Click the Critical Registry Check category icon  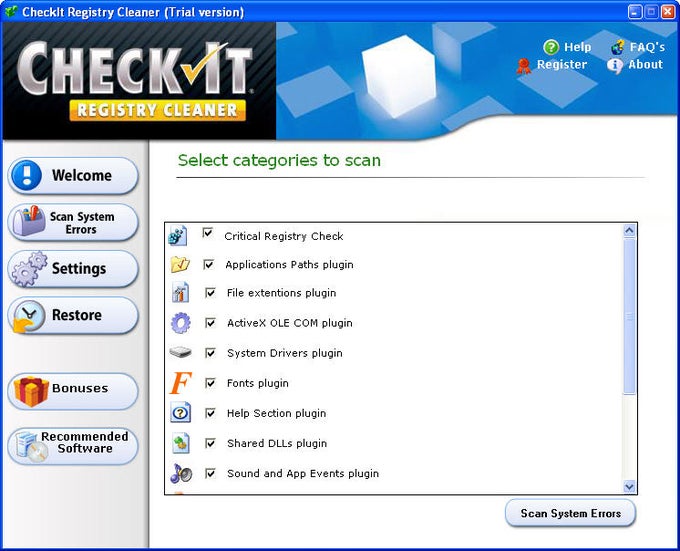point(178,236)
